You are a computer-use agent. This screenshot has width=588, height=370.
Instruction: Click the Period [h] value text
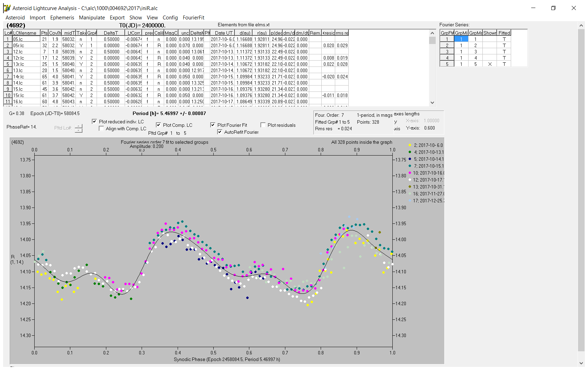[x=169, y=113]
